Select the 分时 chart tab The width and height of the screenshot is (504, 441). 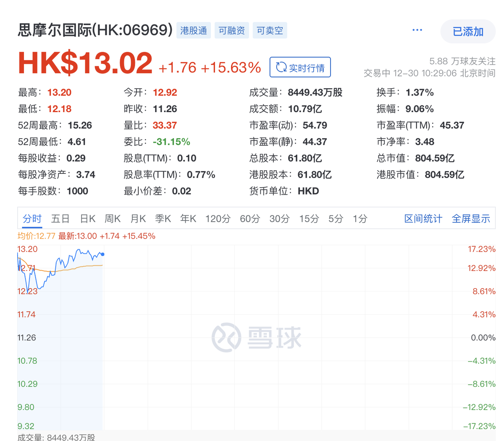(32, 219)
